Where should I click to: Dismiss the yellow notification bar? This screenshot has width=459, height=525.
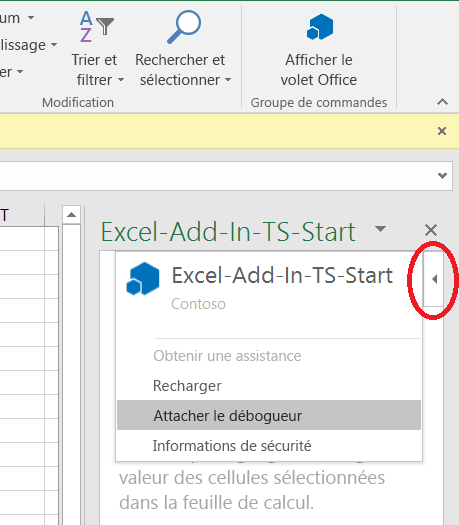click(x=442, y=131)
